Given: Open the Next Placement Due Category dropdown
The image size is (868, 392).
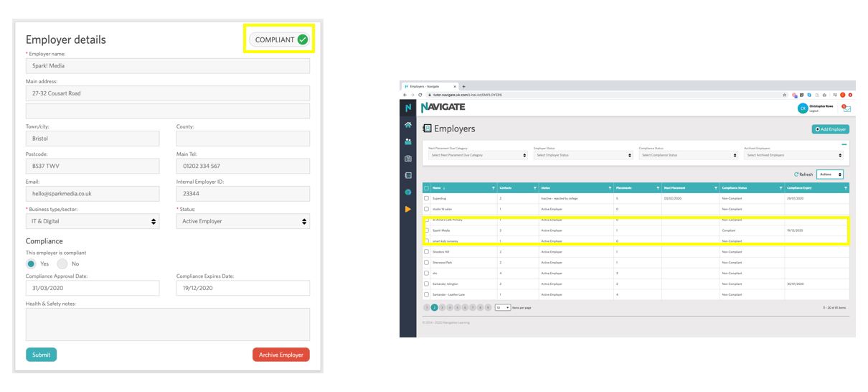Looking at the screenshot, I should [x=477, y=155].
